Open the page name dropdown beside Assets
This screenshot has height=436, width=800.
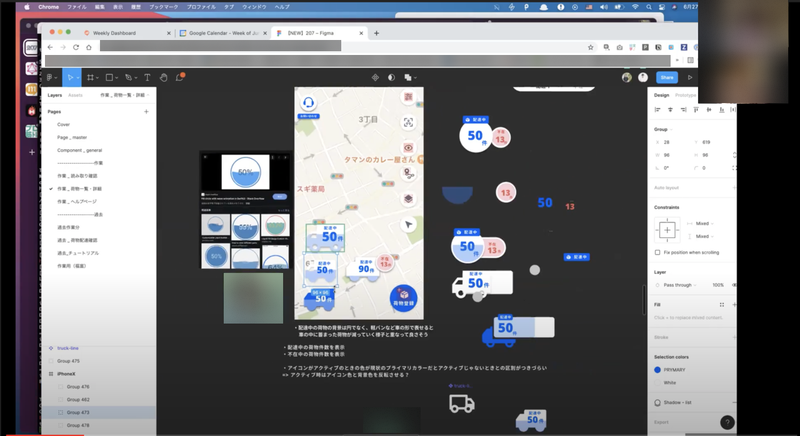click(124, 95)
